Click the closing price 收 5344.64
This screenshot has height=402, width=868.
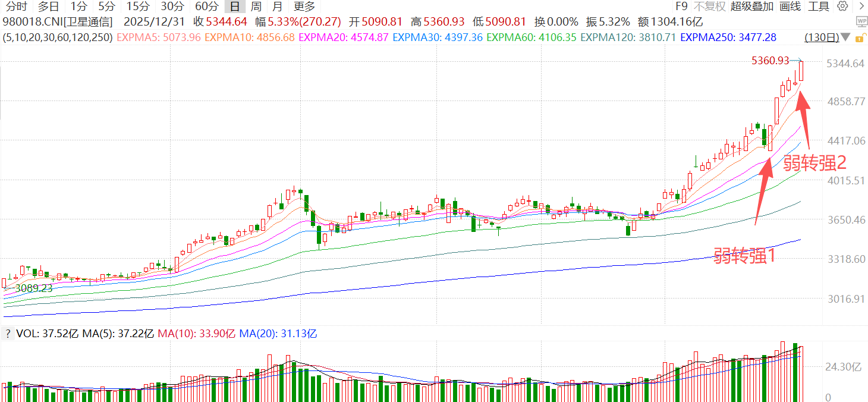221,22
